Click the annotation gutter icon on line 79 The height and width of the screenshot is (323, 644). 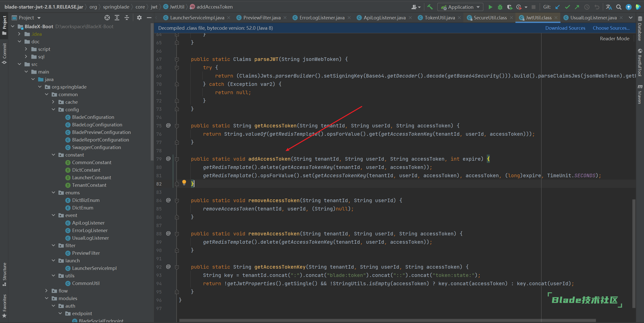point(168,159)
